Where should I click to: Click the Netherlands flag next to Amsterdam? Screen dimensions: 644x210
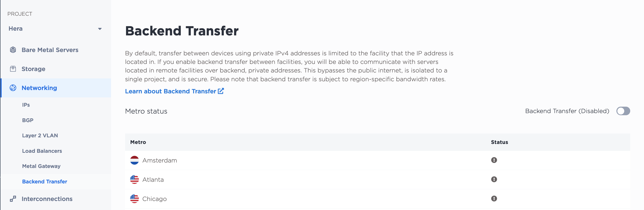click(135, 160)
